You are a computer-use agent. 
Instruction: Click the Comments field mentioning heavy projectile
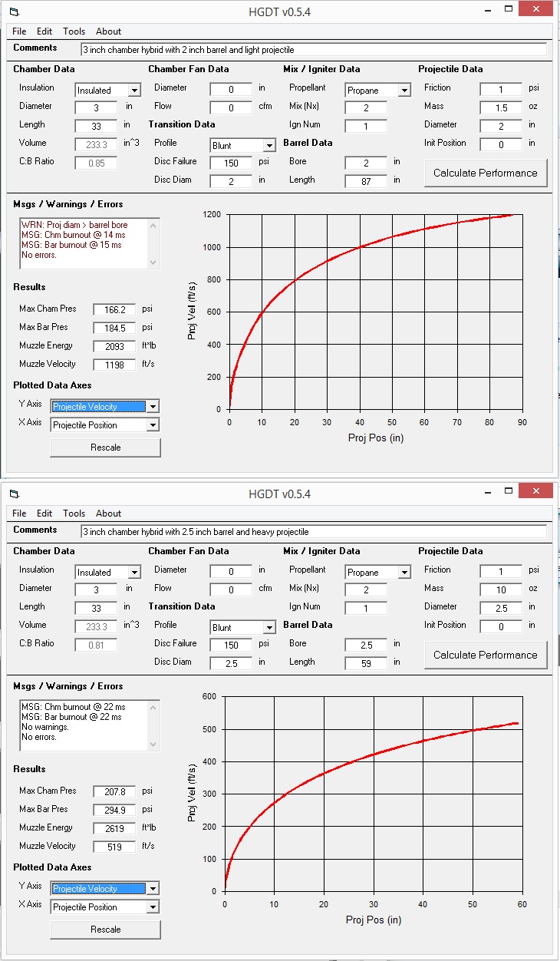click(x=313, y=531)
